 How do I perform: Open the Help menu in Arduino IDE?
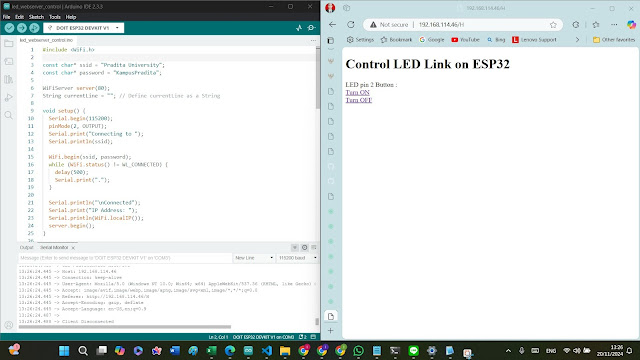coord(71,17)
